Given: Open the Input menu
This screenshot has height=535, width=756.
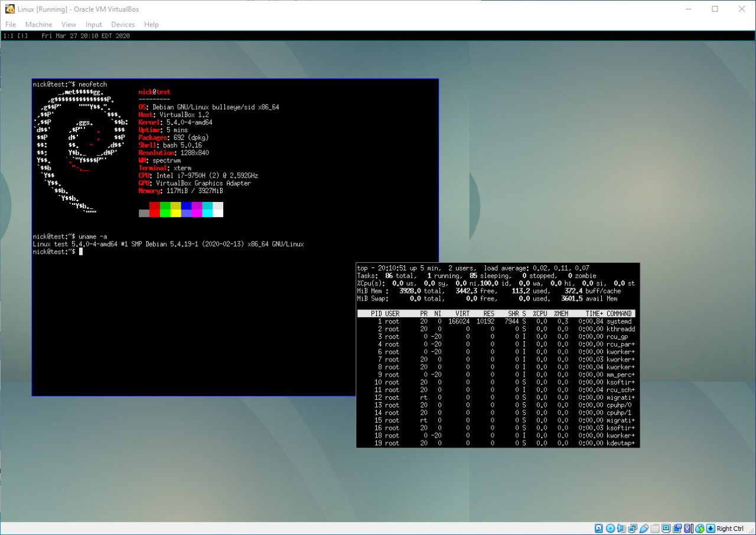Looking at the screenshot, I should pos(93,24).
